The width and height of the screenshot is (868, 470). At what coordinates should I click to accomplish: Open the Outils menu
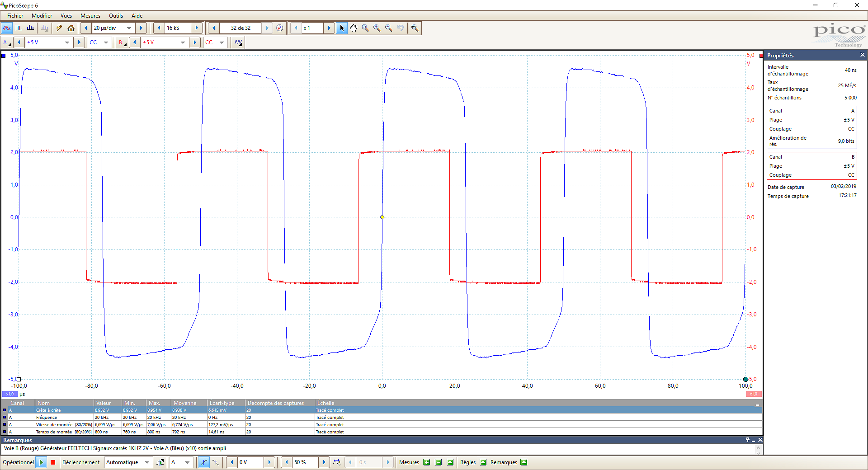click(x=116, y=16)
